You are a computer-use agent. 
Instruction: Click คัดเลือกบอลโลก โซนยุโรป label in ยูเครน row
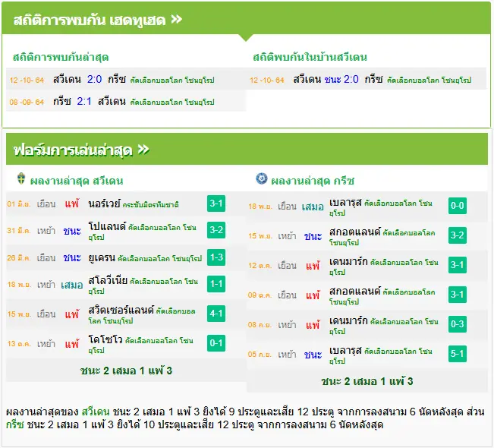[159, 259]
